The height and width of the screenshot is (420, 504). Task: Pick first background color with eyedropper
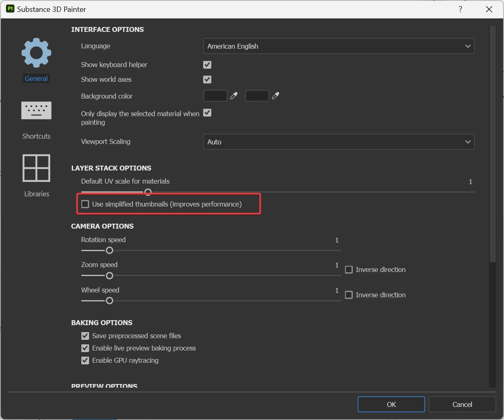[x=234, y=96]
